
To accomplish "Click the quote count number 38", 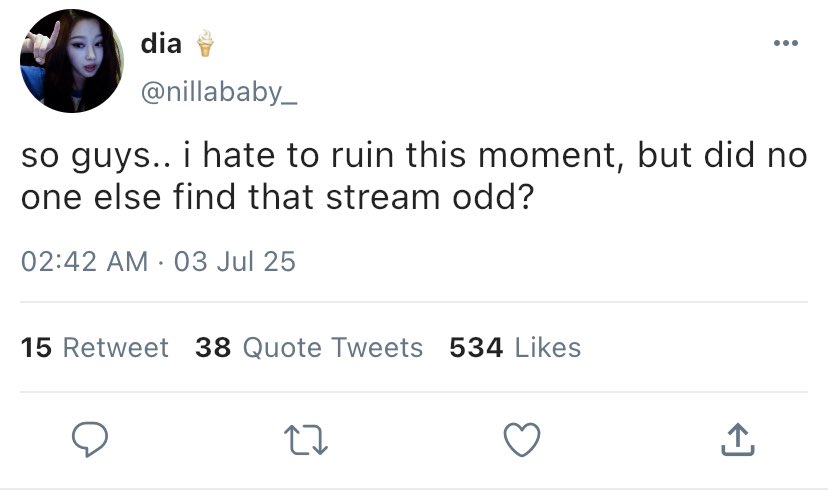I will 213,348.
